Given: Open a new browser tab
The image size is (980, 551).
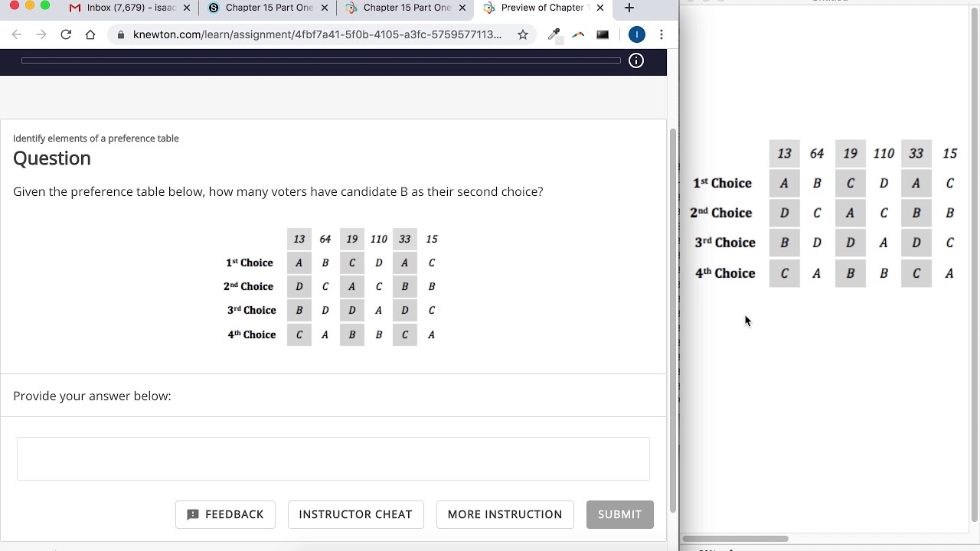Looking at the screenshot, I should click(x=629, y=8).
